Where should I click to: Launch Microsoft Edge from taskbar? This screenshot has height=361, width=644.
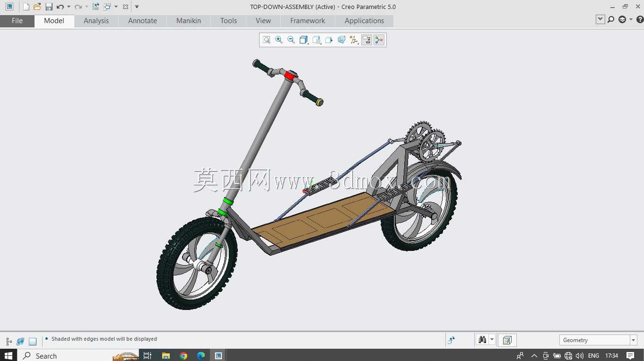(x=201, y=355)
